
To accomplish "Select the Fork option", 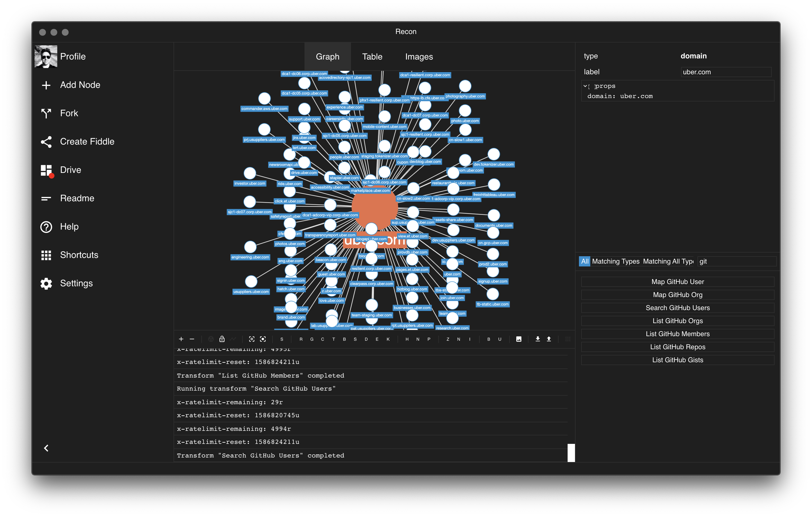I will (69, 113).
